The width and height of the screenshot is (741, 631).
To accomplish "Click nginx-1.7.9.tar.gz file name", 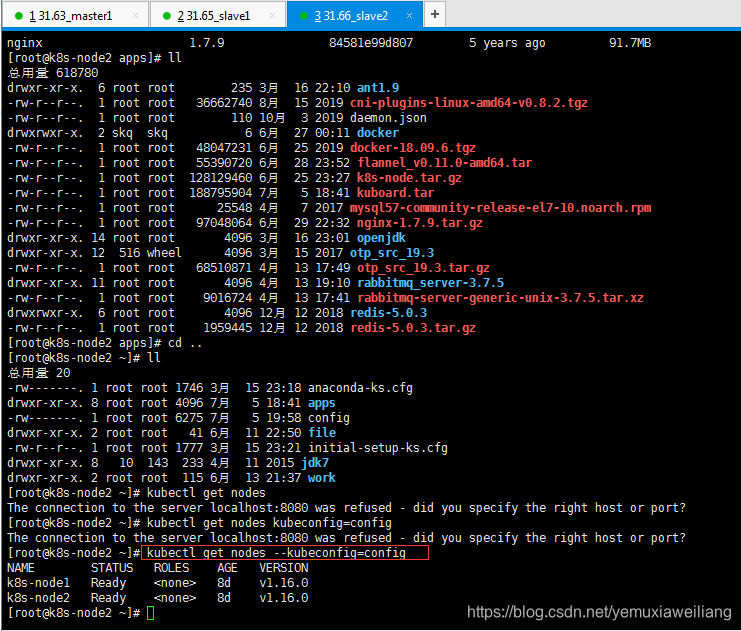I will point(420,223).
